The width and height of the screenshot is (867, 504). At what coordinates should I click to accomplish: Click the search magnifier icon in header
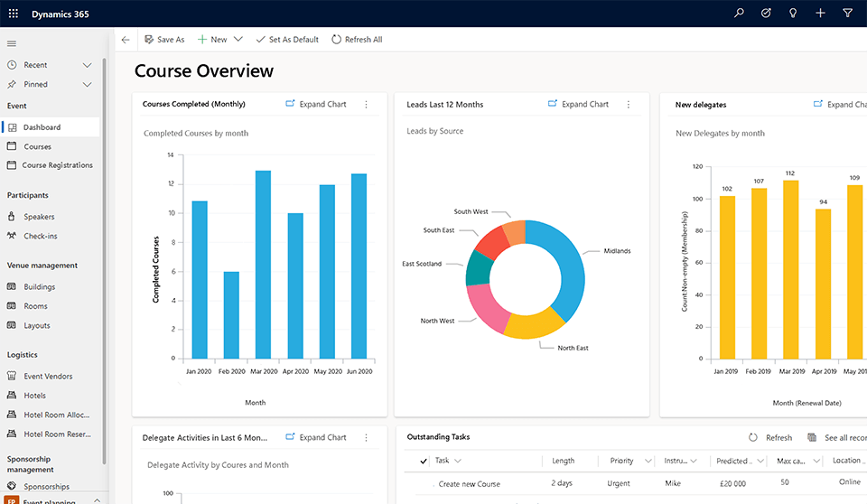tap(740, 14)
